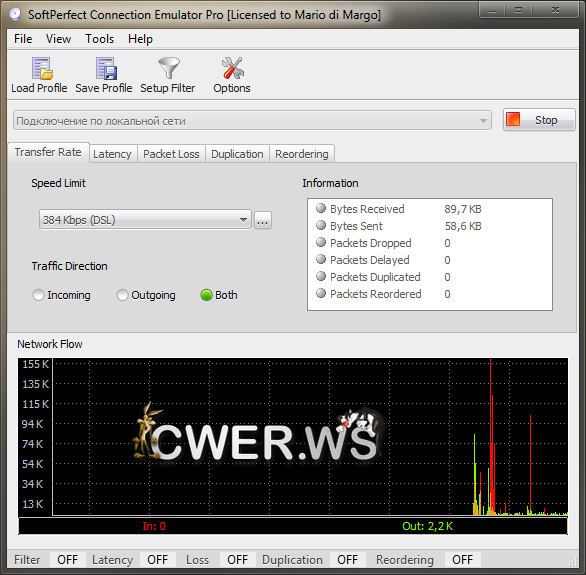
Task: Click the Out: 2,2 K readout
Action: (427, 526)
